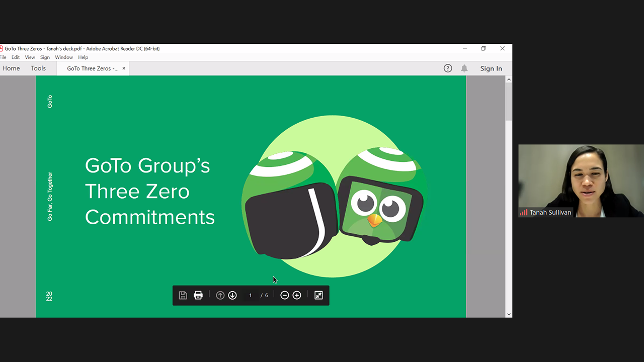This screenshot has height=362, width=644.
Task: Minimize the Acrobat Reader window
Action: (465, 48)
